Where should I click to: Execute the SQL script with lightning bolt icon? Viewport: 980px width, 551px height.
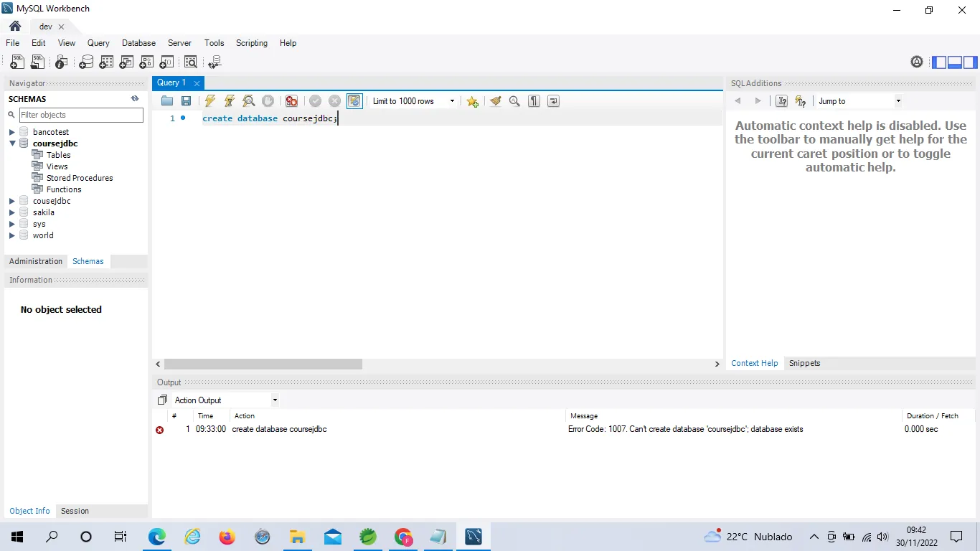pyautogui.click(x=209, y=101)
